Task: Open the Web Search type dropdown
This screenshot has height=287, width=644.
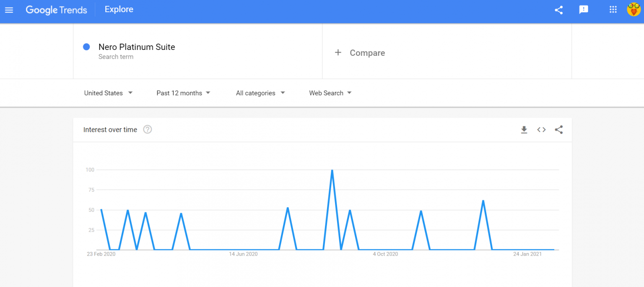Action: (330, 93)
